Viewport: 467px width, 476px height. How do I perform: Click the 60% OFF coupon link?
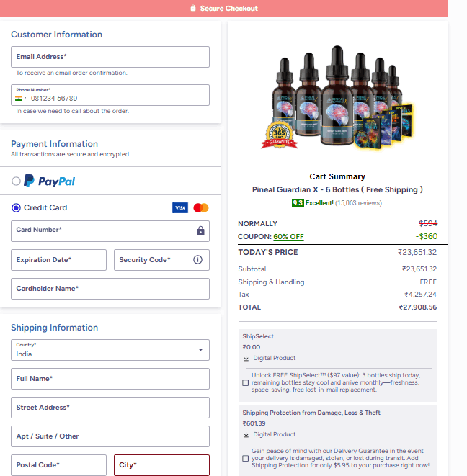click(288, 236)
